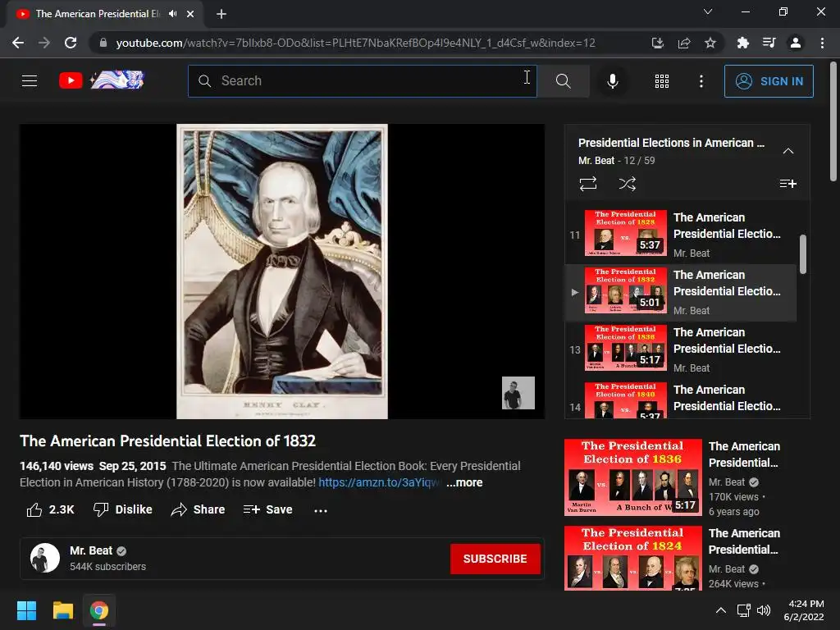Open Chrome profile icon
The height and width of the screenshot is (630, 840).
pos(796,43)
